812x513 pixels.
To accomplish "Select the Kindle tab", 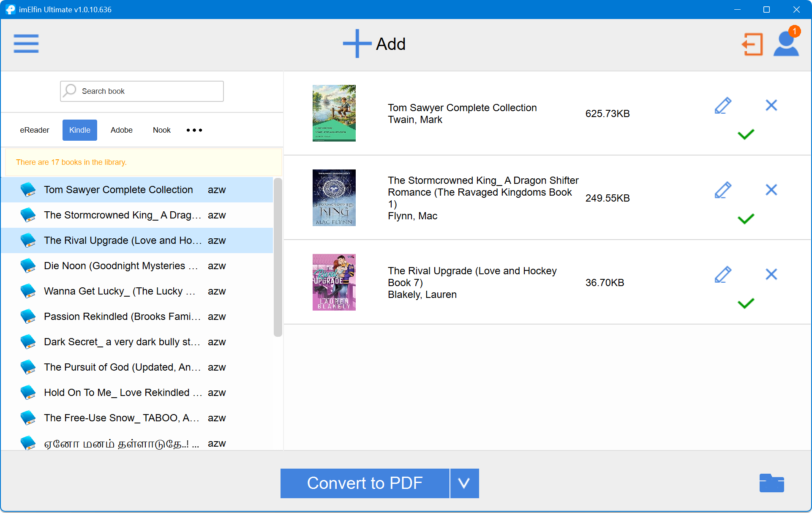I will [x=80, y=130].
